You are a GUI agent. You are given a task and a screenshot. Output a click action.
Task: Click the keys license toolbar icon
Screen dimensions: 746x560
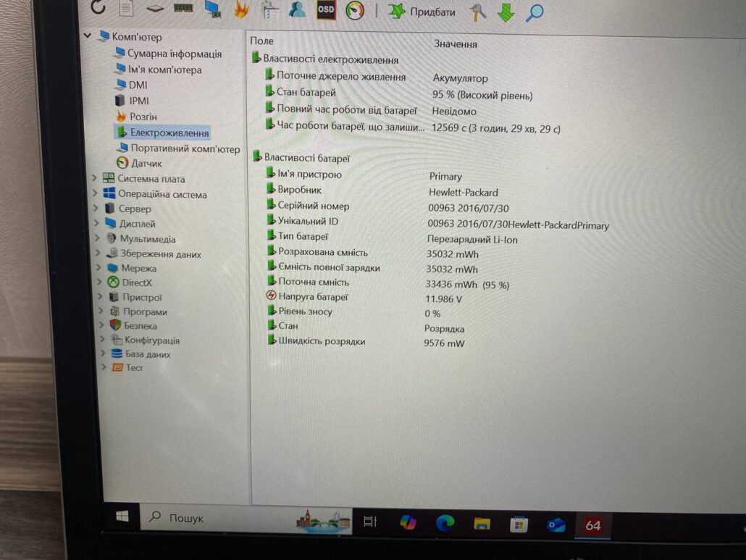[x=478, y=12]
